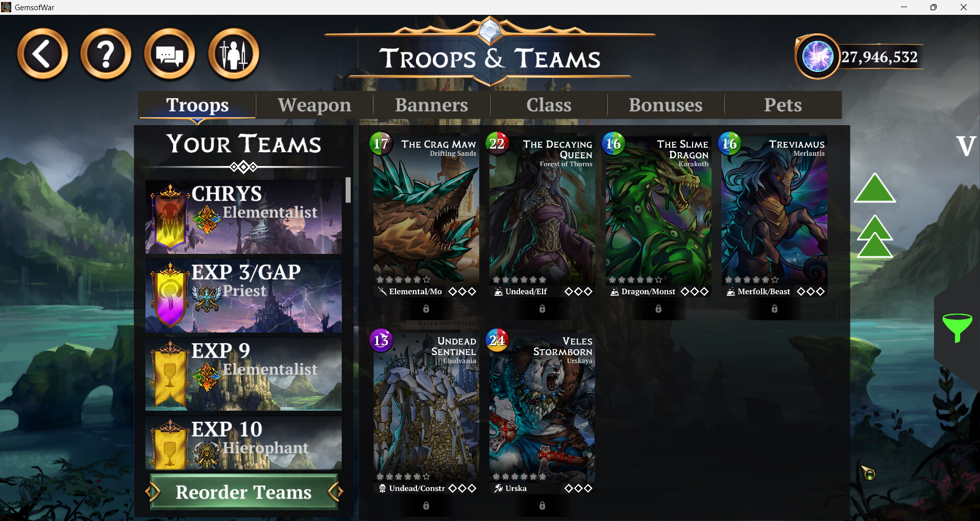Image resolution: width=980 pixels, height=521 pixels.
Task: Click the V expander at right edge
Action: click(966, 147)
